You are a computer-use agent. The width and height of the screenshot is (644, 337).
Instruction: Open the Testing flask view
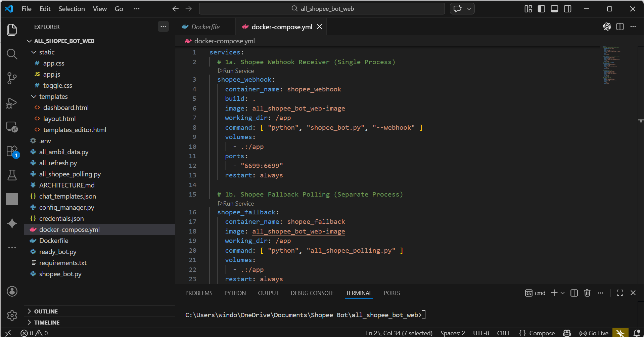pyautogui.click(x=12, y=175)
